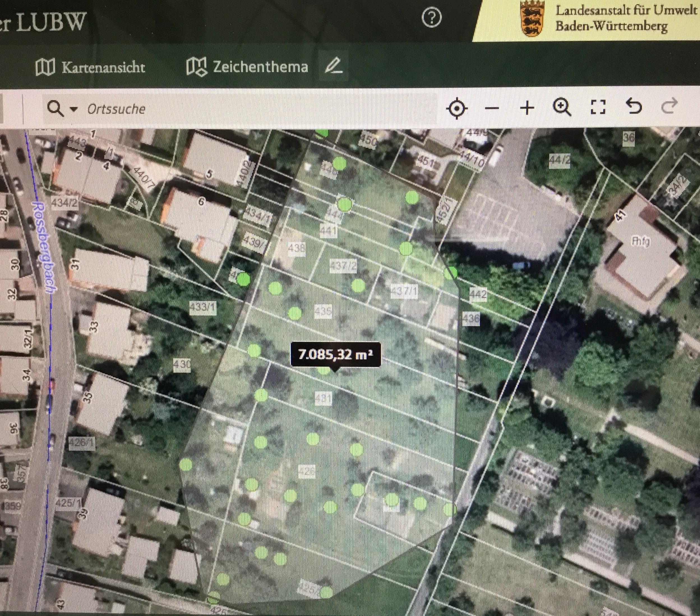The width and height of the screenshot is (700, 616).
Task: Click parcel label 425/1 on map
Action: [68, 503]
